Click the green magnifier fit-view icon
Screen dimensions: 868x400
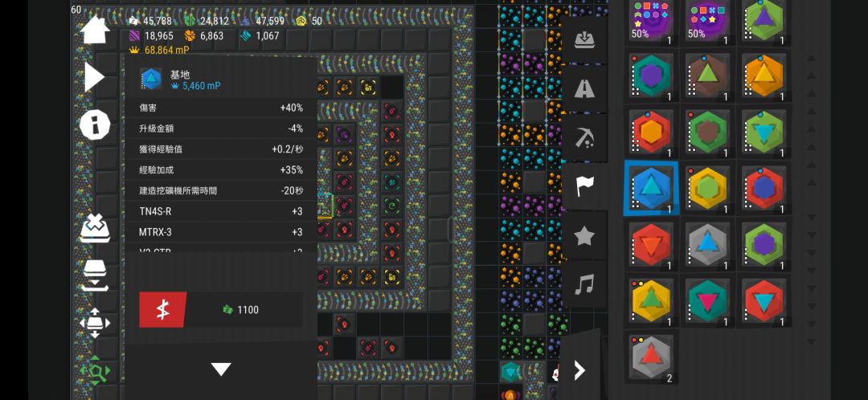[95, 369]
